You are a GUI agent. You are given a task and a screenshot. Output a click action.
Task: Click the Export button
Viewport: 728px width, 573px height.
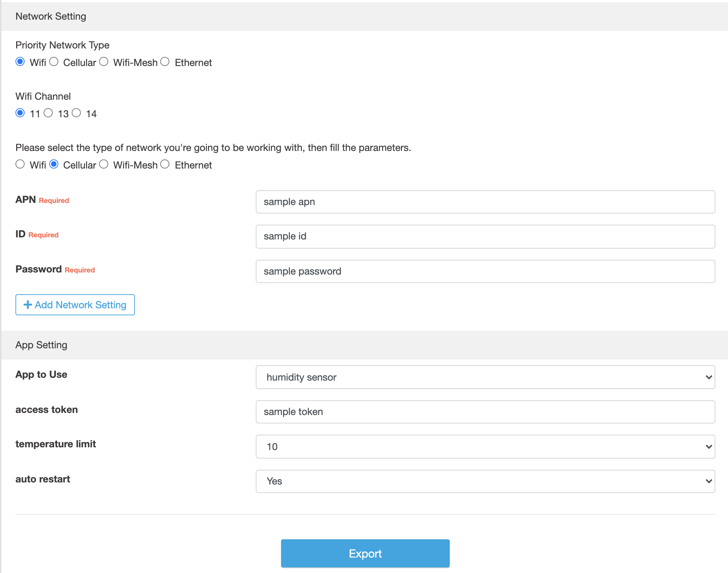[365, 553]
